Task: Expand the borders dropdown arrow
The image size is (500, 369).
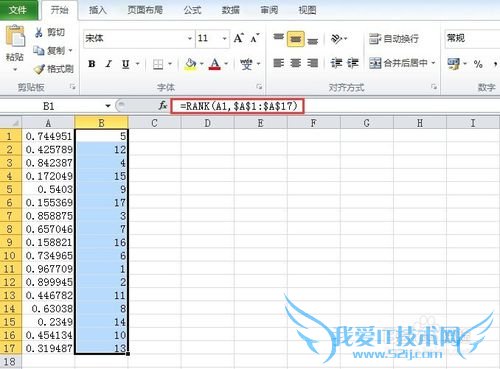Action: pos(170,64)
